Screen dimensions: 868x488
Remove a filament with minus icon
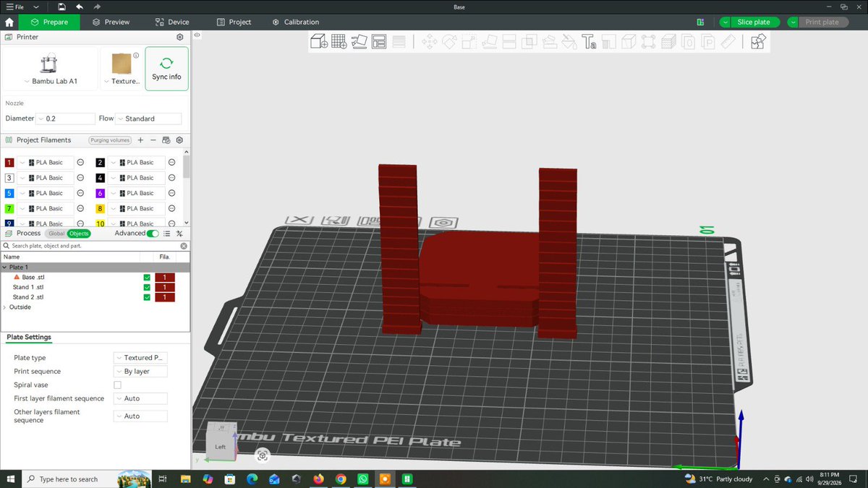pos(153,140)
